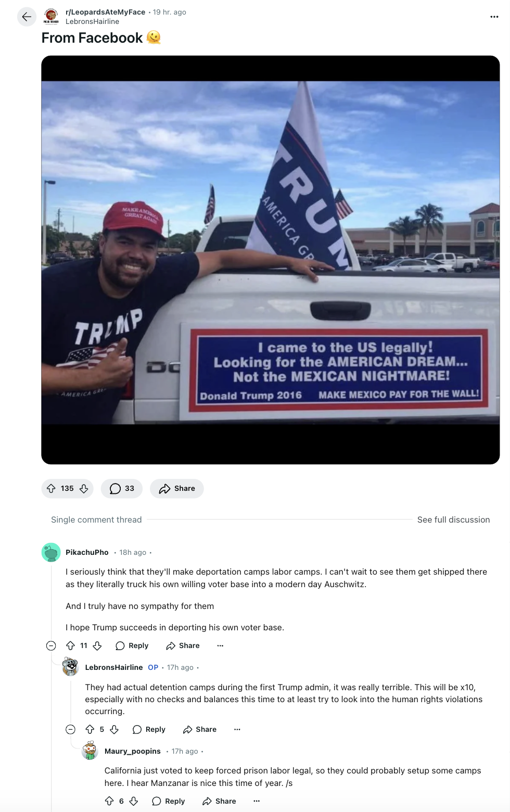
Task: Open the post's three-dot options menu
Action: tap(494, 17)
